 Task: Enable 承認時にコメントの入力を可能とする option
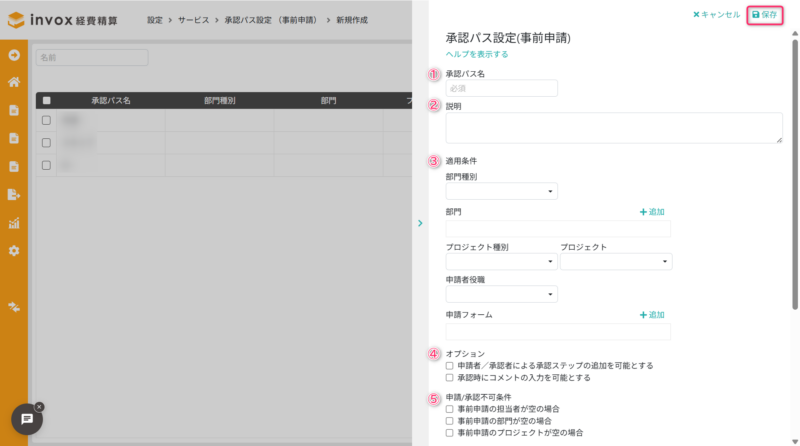[x=449, y=378]
